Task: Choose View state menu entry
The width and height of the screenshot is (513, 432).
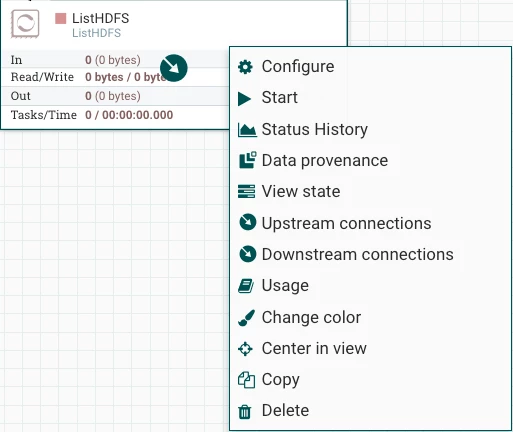Action: pyautogui.click(x=371, y=191)
